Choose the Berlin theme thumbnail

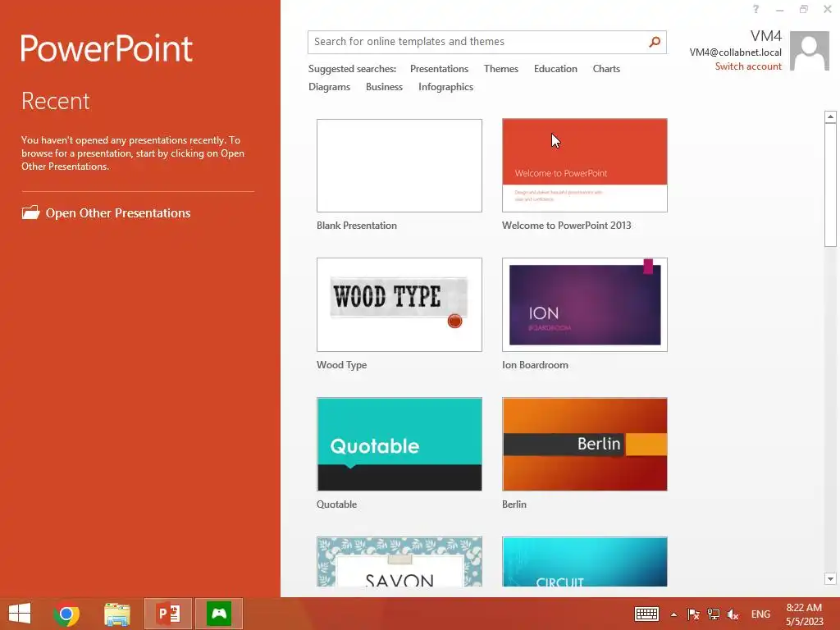[584, 444]
